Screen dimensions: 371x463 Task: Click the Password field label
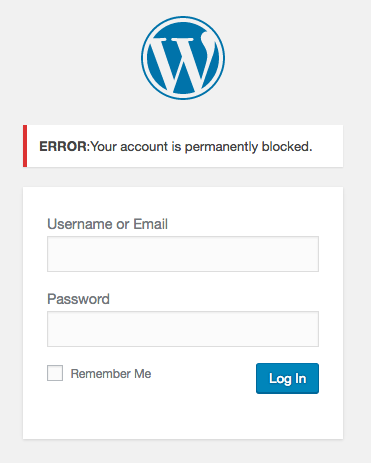[x=78, y=299]
